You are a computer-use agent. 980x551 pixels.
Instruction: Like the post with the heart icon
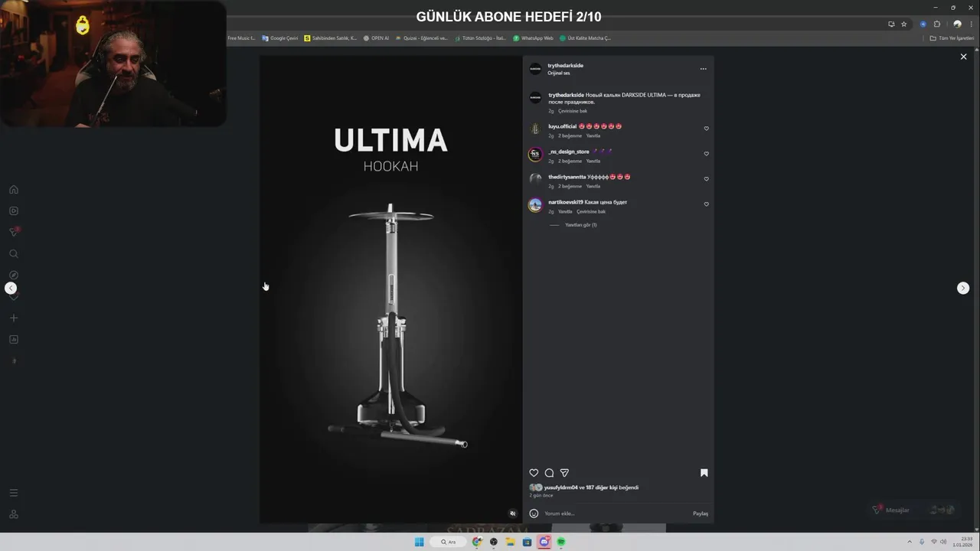pyautogui.click(x=534, y=473)
